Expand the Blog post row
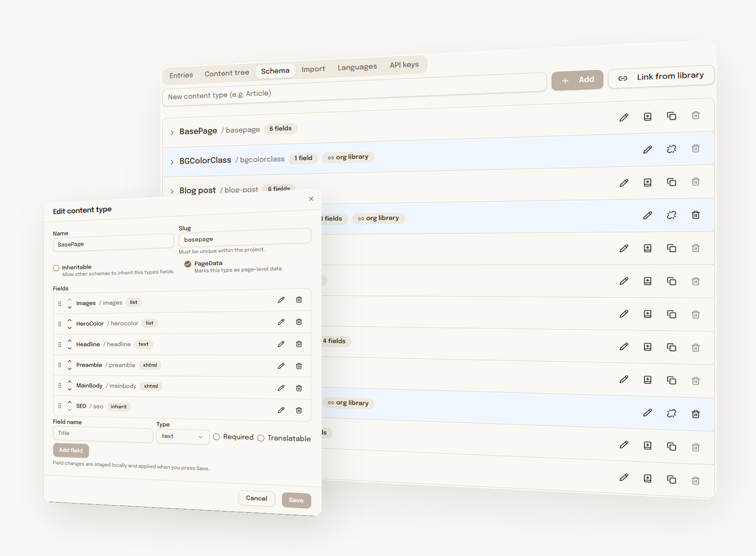756x556 pixels. tap(172, 191)
